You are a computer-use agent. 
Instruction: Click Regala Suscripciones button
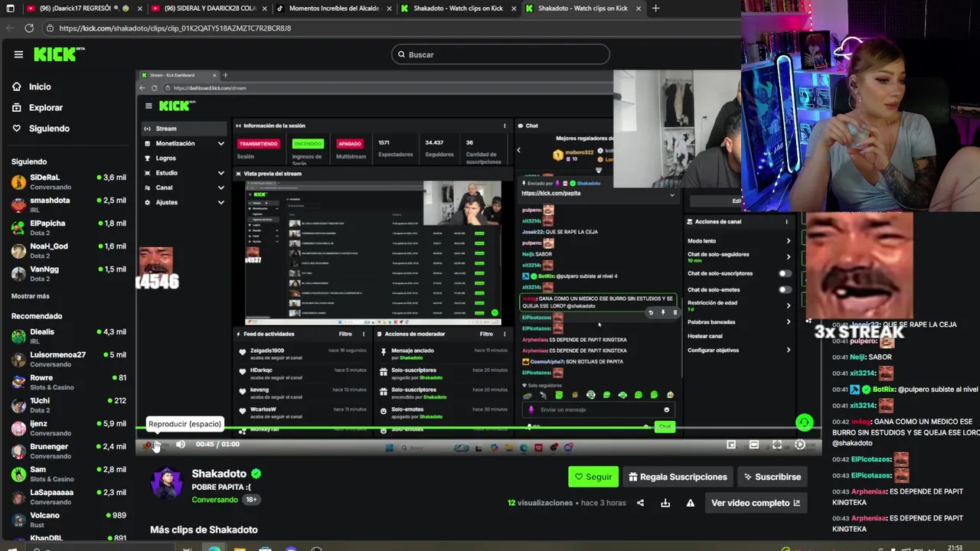tap(678, 477)
